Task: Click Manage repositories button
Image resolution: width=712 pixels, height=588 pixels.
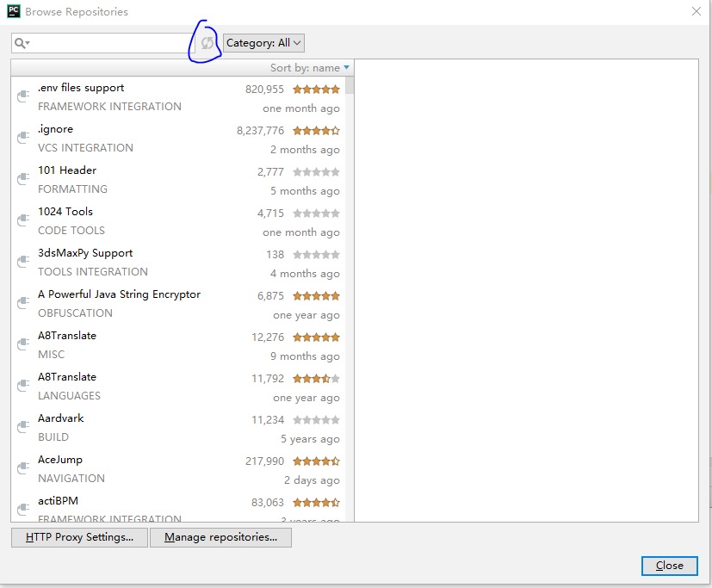Action: point(220,537)
